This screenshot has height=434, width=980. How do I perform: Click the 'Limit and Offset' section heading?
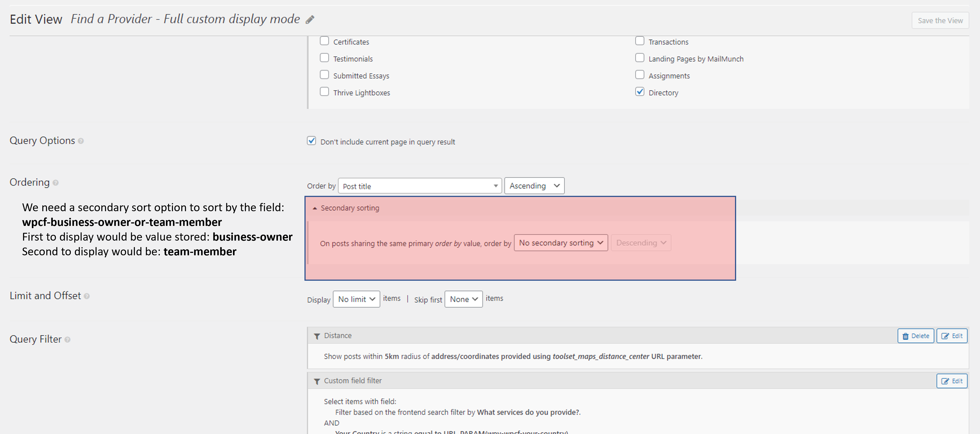click(45, 296)
